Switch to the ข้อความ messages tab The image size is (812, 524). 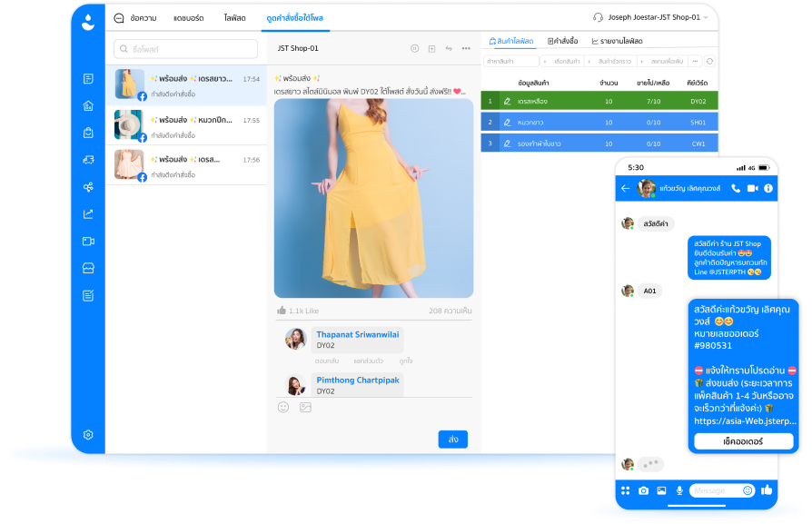tap(143, 18)
